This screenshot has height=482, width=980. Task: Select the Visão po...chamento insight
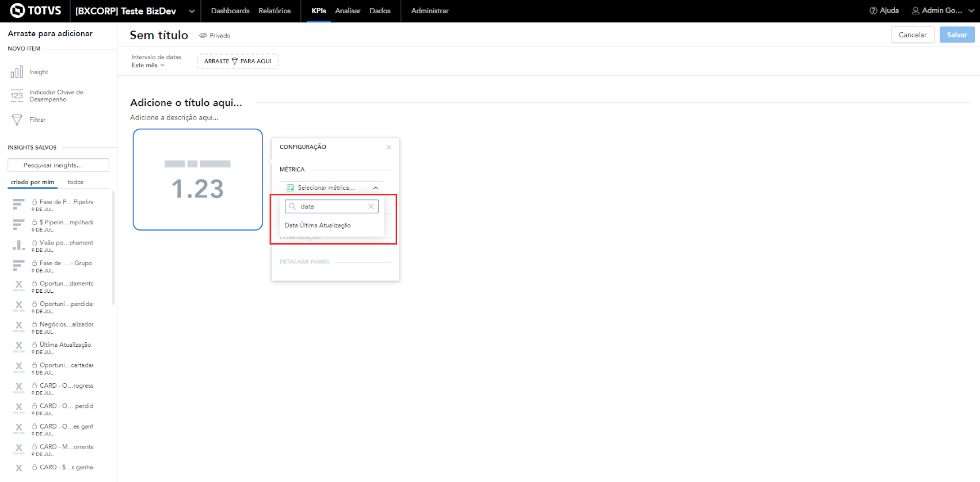[x=53, y=246]
